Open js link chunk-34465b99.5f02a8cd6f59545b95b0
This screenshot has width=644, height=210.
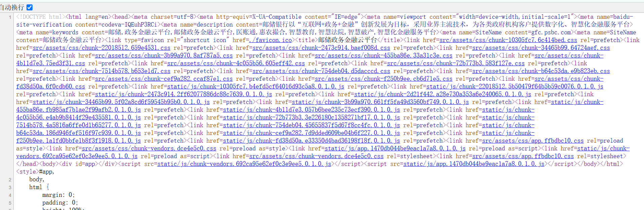pos(121,102)
